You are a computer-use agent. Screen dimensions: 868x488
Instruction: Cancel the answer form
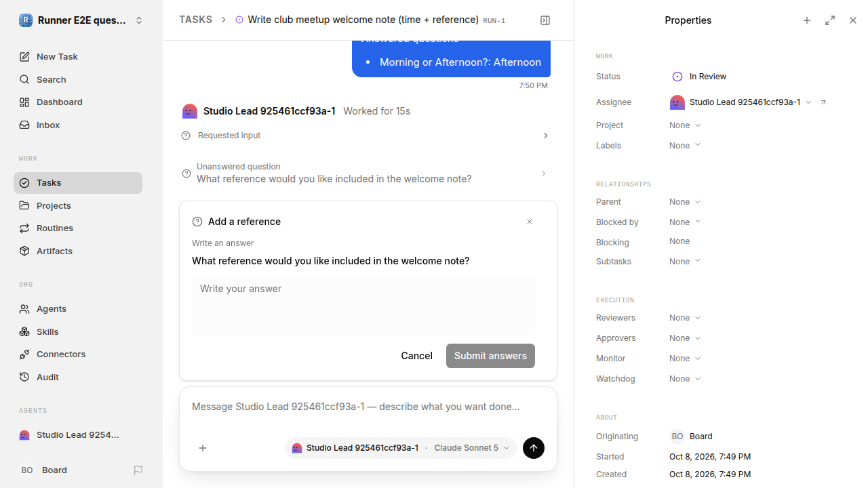coord(416,356)
